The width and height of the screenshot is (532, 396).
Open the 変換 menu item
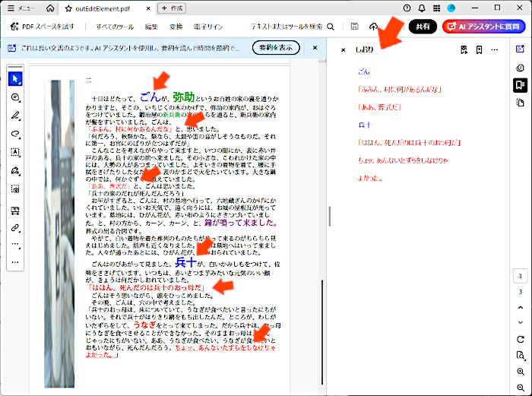(x=176, y=27)
